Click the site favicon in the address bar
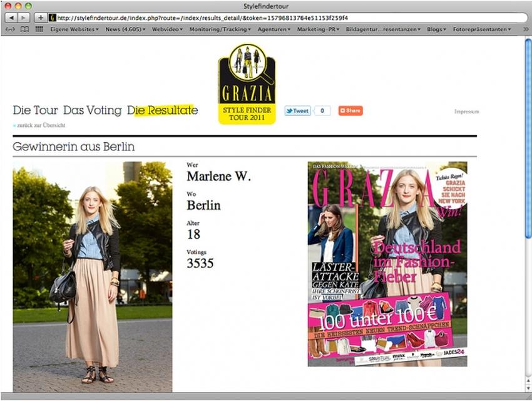This screenshot has height=401, width=532. (52, 18)
